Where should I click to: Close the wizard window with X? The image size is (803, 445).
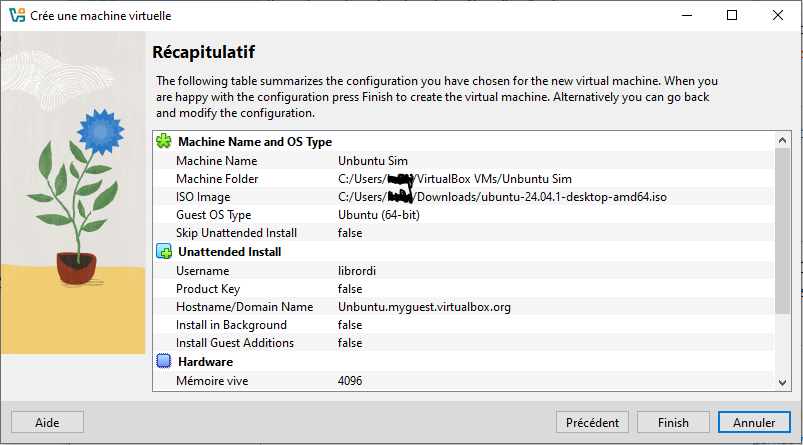point(777,15)
